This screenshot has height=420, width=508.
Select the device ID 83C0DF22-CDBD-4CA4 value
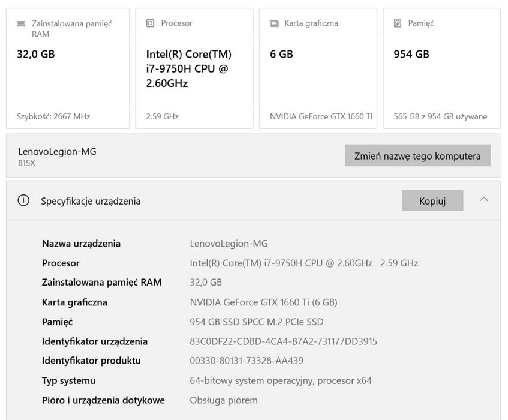click(x=284, y=341)
